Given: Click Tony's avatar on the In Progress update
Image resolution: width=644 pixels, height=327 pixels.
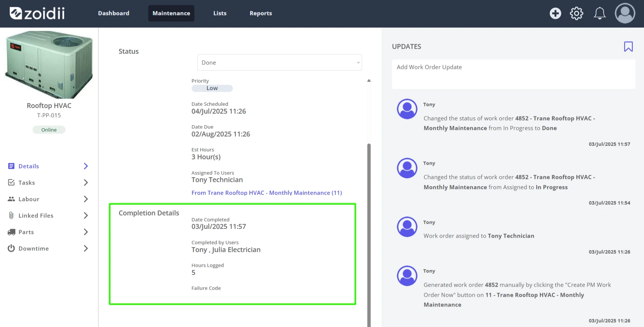Looking at the screenshot, I should (407, 168).
